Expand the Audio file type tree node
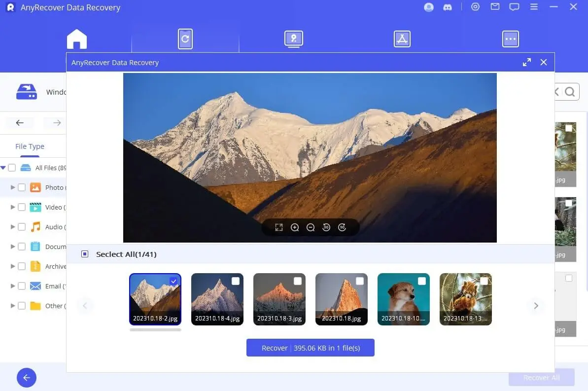Image resolution: width=588 pixels, height=391 pixels. click(x=13, y=227)
